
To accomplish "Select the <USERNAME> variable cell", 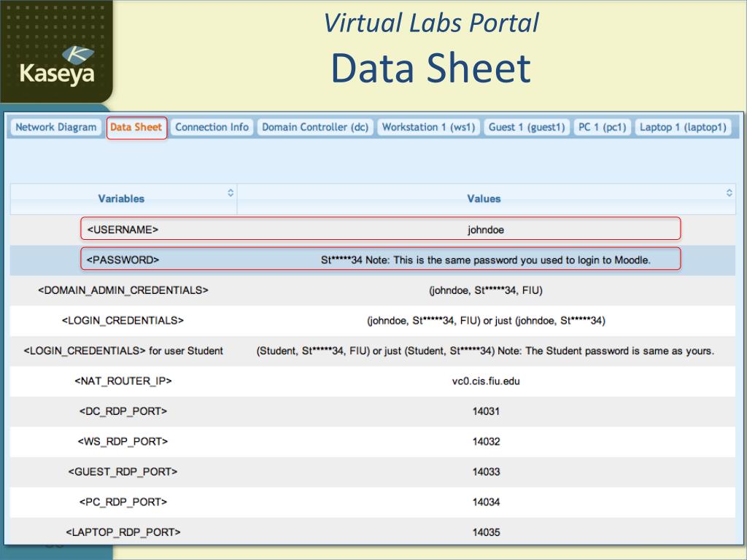I will [x=123, y=230].
